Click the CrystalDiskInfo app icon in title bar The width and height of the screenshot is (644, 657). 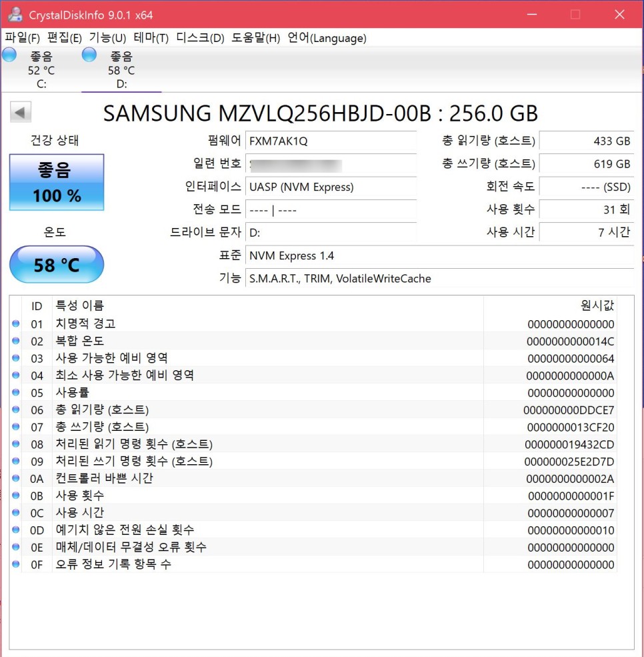[15, 14]
